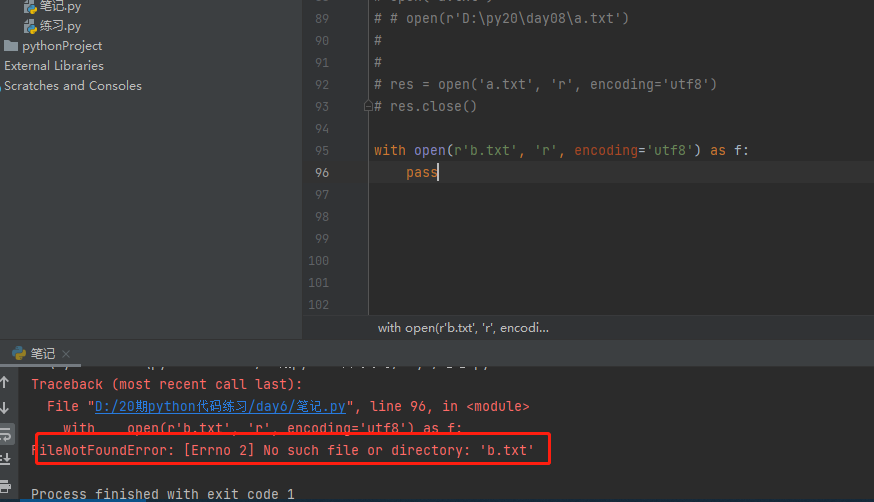
Task: Click the commented open path on line 89
Action: tap(502, 18)
